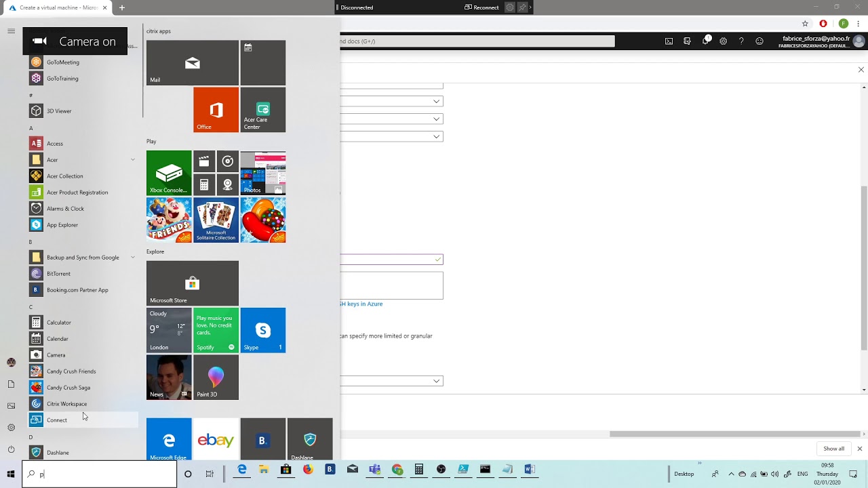Open the Acer Care Center tile
This screenshot has height=488, width=868.
[263, 110]
